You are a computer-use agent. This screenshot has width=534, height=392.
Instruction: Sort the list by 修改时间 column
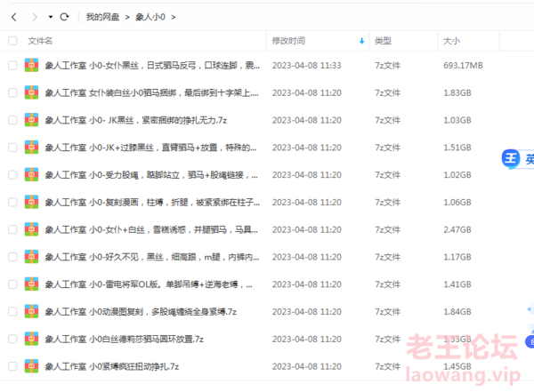[288, 41]
